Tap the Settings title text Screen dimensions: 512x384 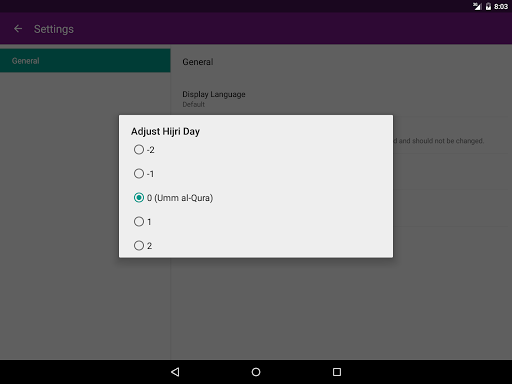(54, 29)
